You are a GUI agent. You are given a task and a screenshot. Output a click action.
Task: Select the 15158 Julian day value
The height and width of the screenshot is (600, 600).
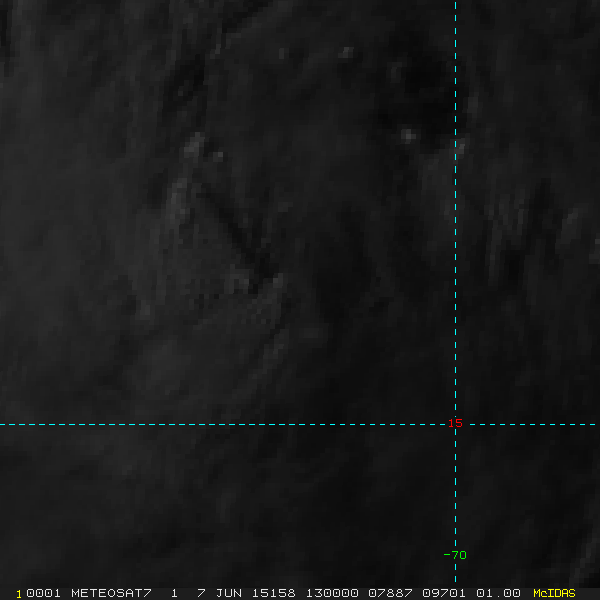[x=273, y=593]
